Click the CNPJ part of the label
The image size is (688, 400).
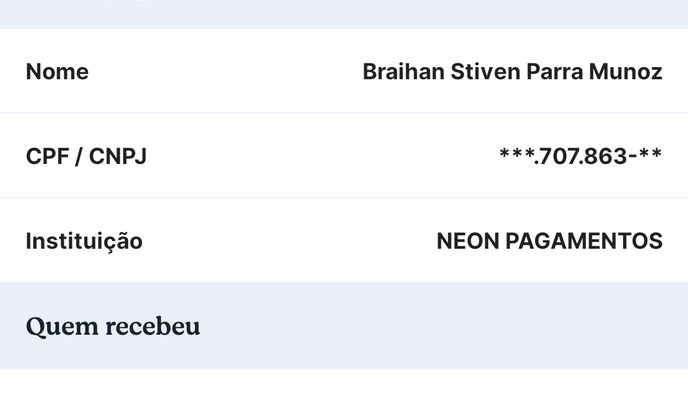click(118, 156)
